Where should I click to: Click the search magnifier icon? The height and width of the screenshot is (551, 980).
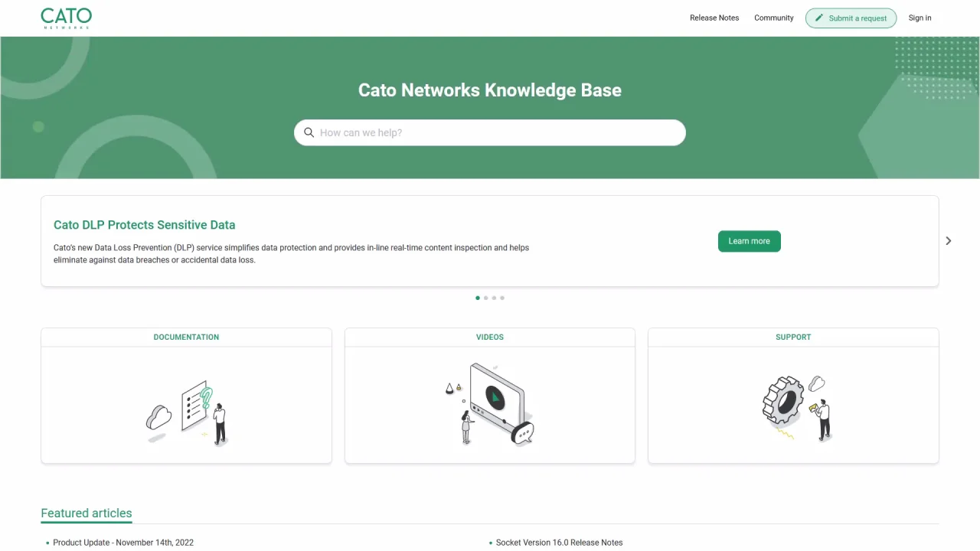[309, 132]
